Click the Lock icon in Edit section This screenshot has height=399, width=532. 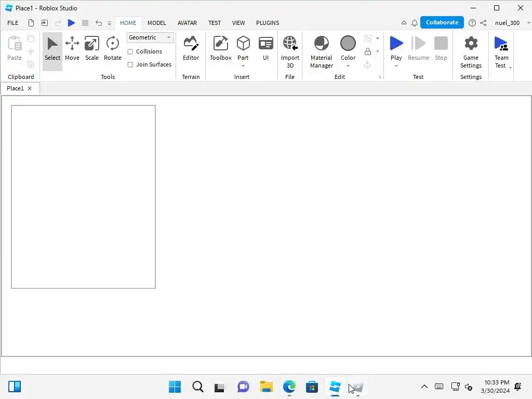pyautogui.click(x=367, y=51)
